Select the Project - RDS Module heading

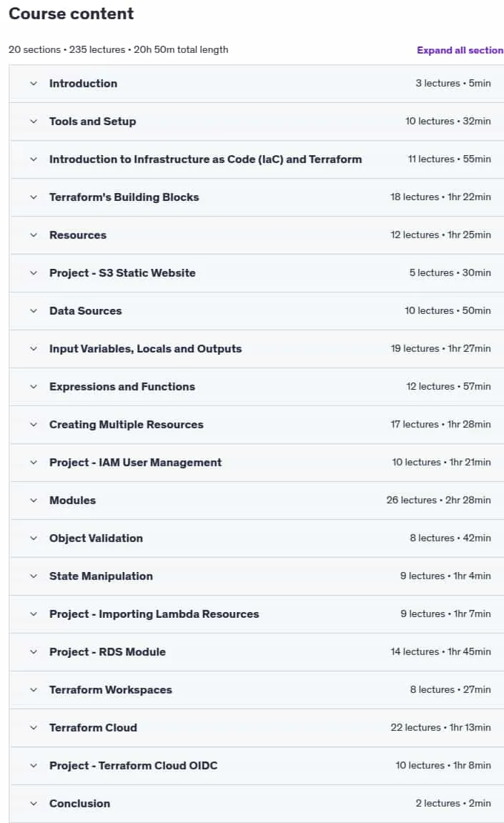click(x=107, y=652)
